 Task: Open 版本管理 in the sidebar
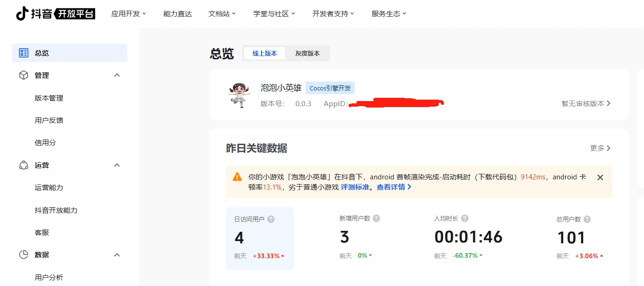49,98
